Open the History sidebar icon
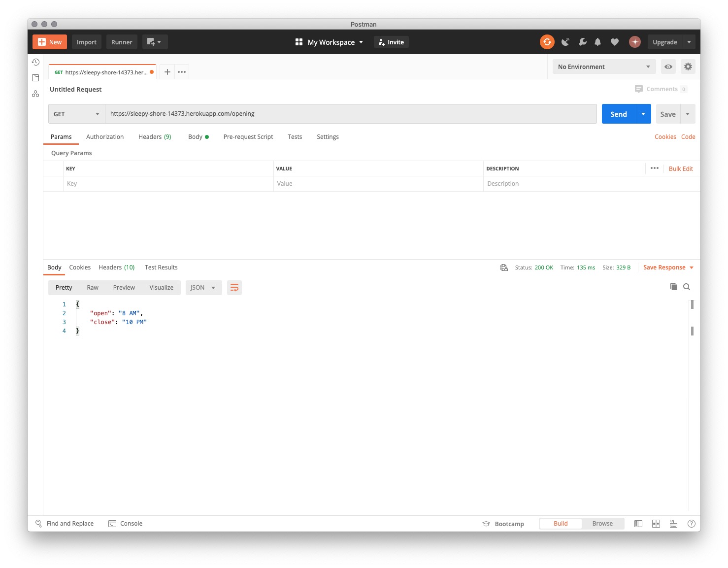The height and width of the screenshot is (568, 728). tap(35, 62)
